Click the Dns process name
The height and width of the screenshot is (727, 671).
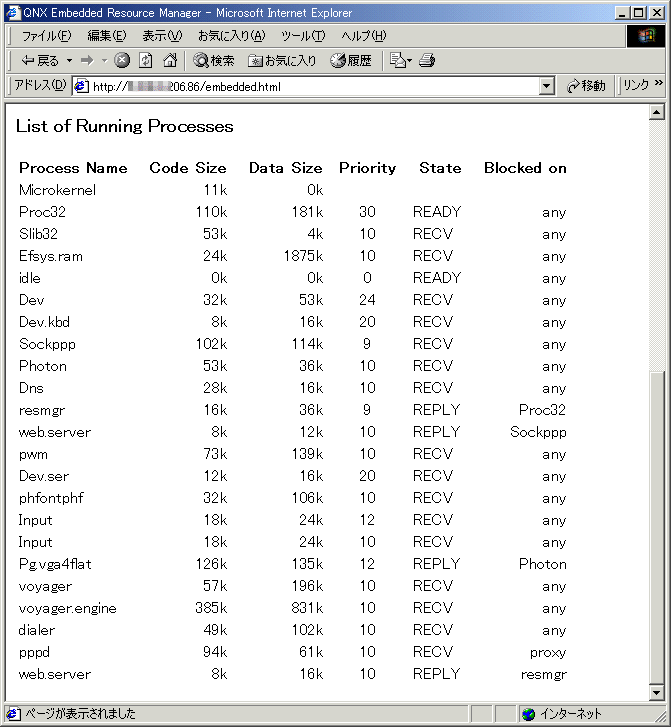(31, 388)
